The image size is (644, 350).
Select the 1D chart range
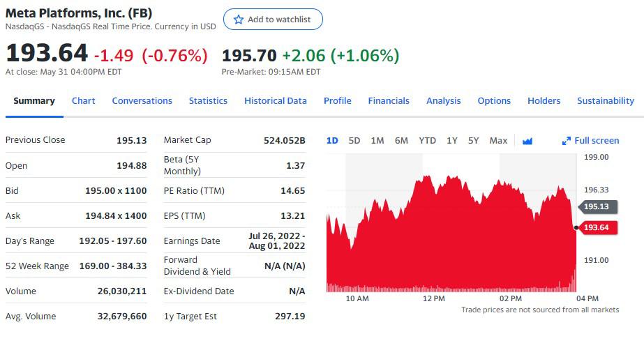[332, 141]
